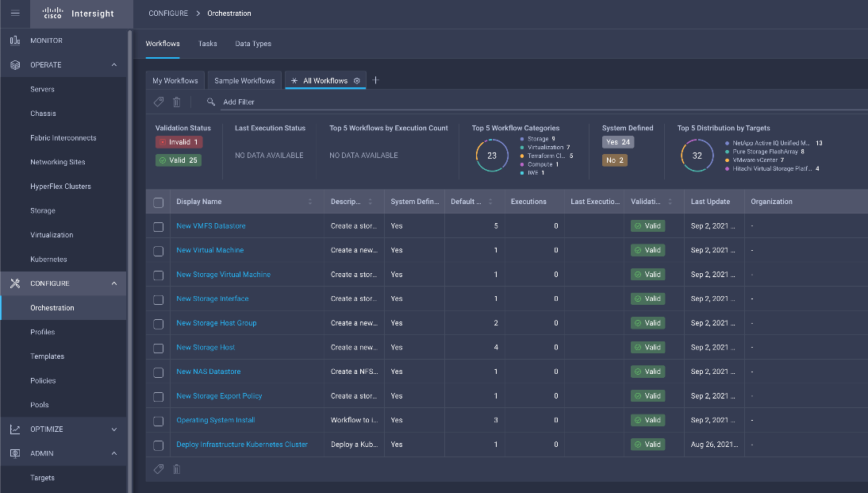Check the Operating System Install row
This screenshot has width=868, height=493.
[159, 421]
